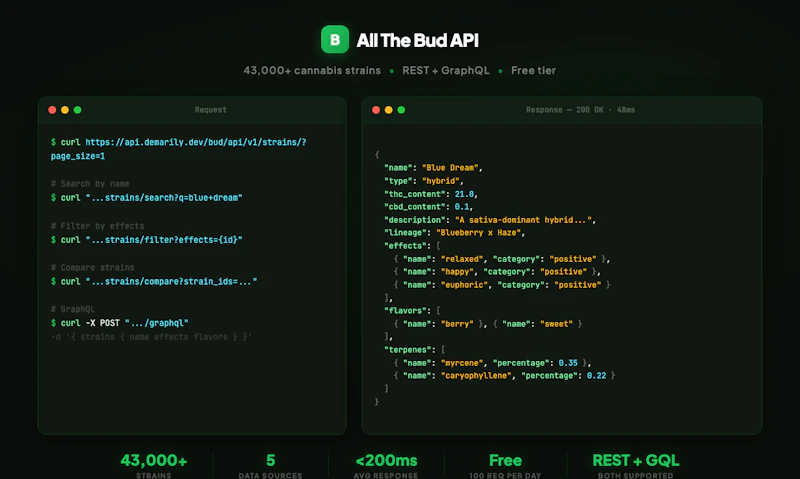Screen dimensions: 800x479
Task: Click the Free tier subtitle text
Action: pos(533,70)
